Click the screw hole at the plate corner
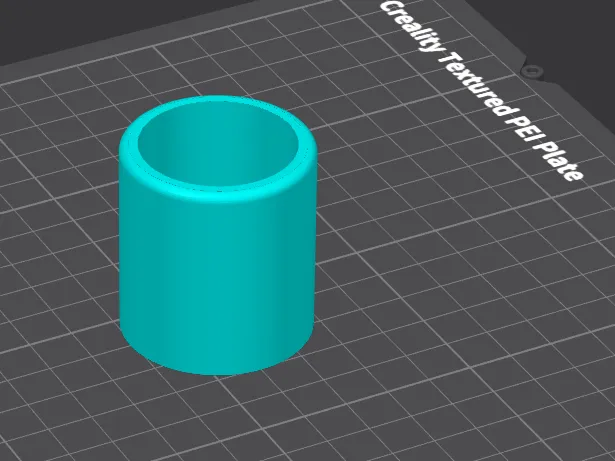 (531, 71)
